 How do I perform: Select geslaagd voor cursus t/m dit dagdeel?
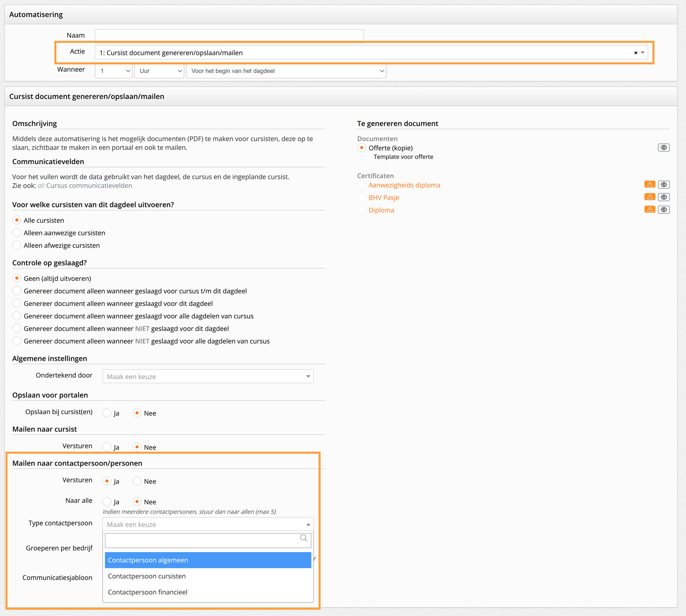point(17,290)
